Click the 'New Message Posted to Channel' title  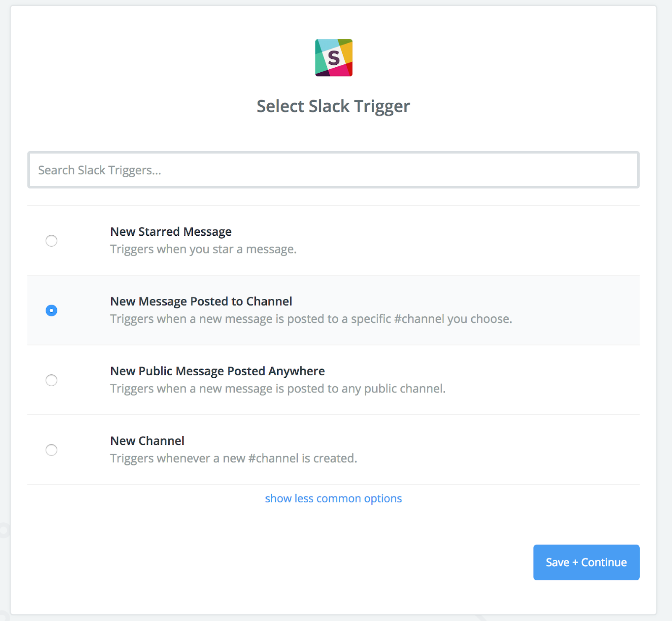[x=201, y=301]
